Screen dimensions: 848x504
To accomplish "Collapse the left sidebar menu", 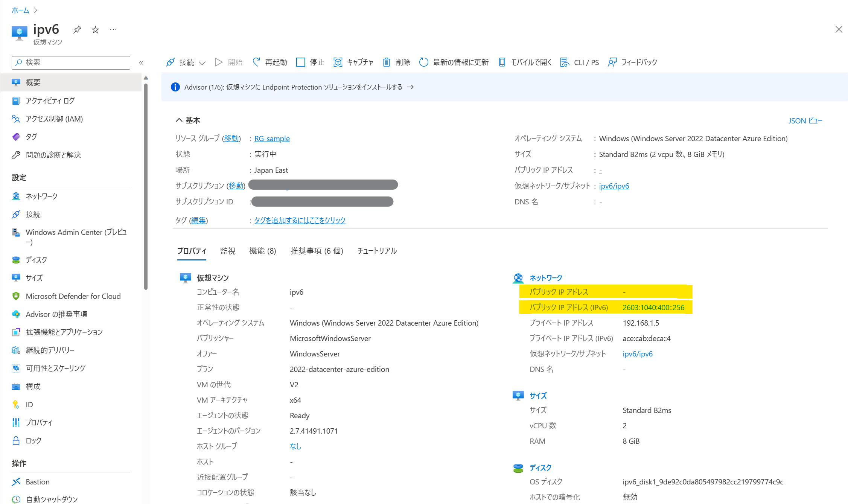I will tap(141, 63).
